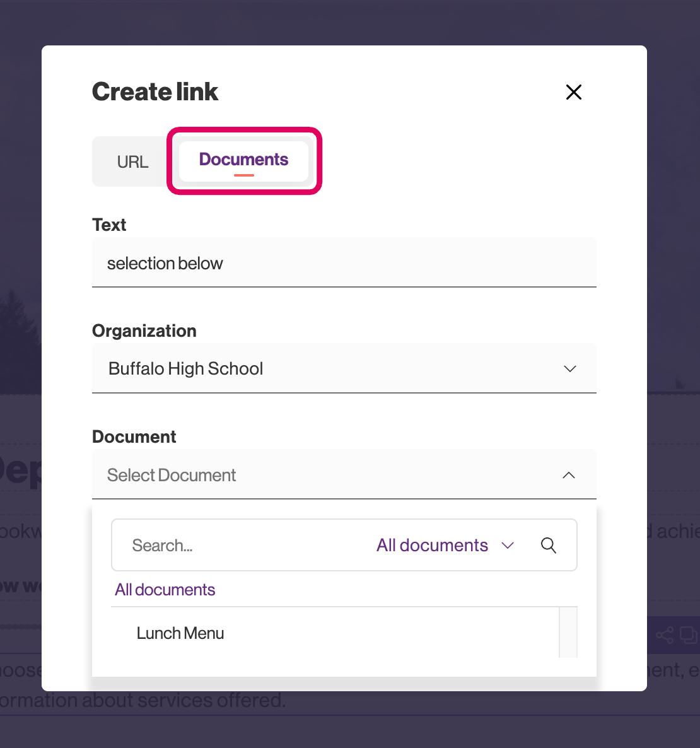Switch to the URL tab

coord(132,162)
